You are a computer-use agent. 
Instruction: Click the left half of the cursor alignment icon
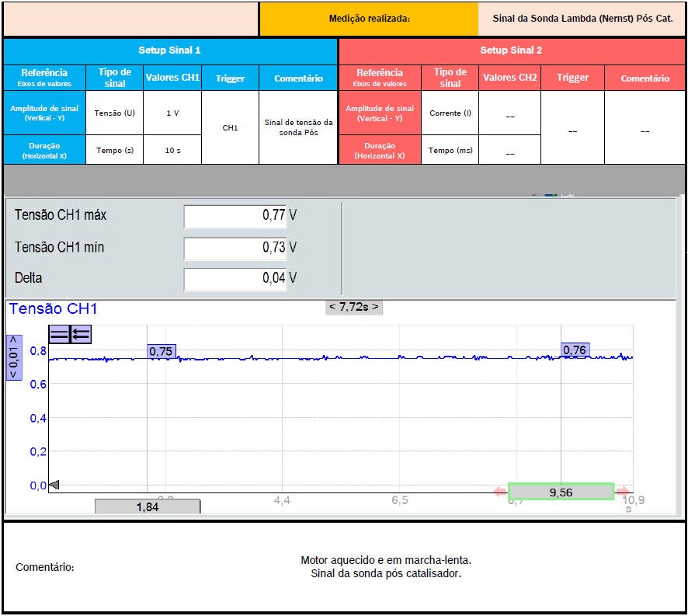(59, 334)
